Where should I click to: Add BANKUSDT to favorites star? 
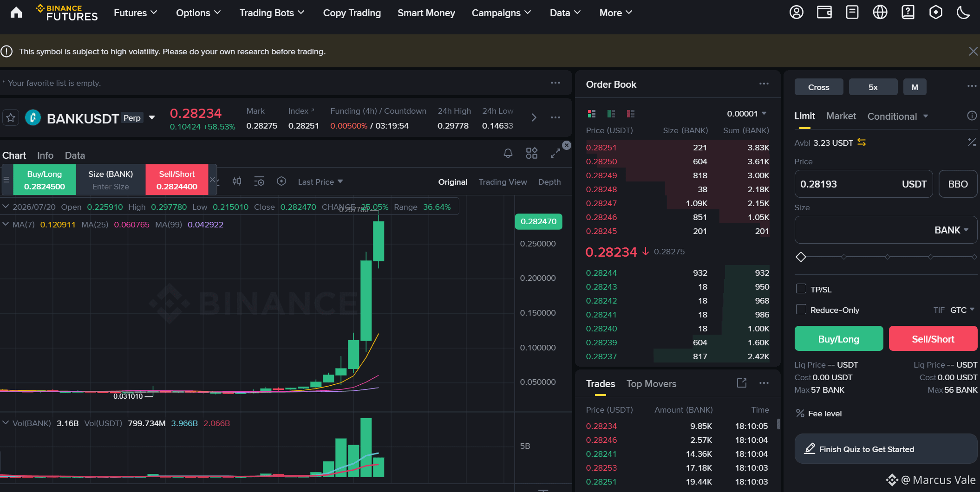pos(11,118)
